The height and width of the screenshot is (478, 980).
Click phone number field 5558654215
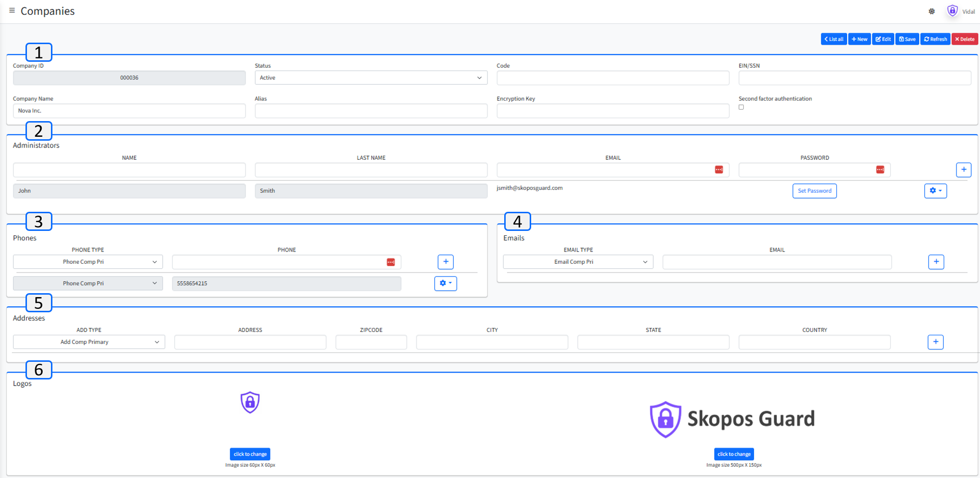287,284
